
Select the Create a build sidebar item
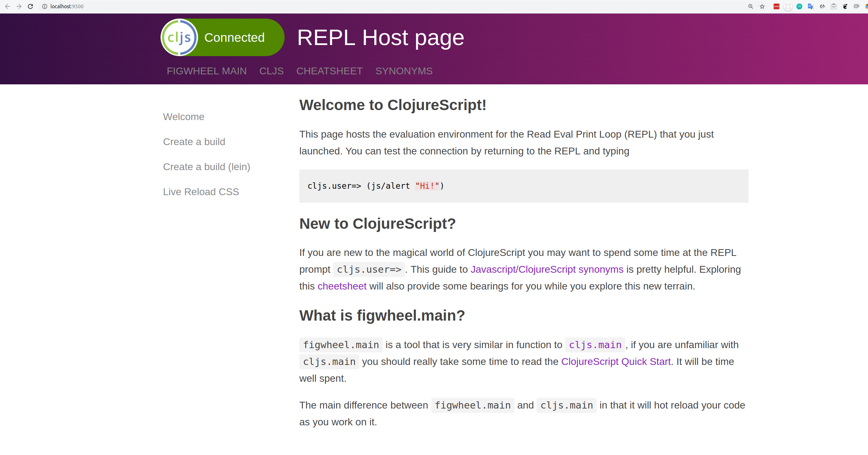[x=194, y=141]
